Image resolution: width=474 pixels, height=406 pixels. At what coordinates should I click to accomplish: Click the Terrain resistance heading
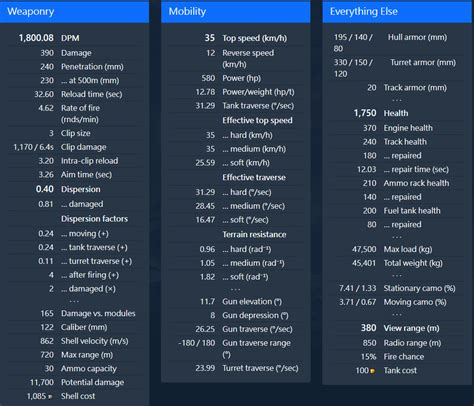click(254, 235)
